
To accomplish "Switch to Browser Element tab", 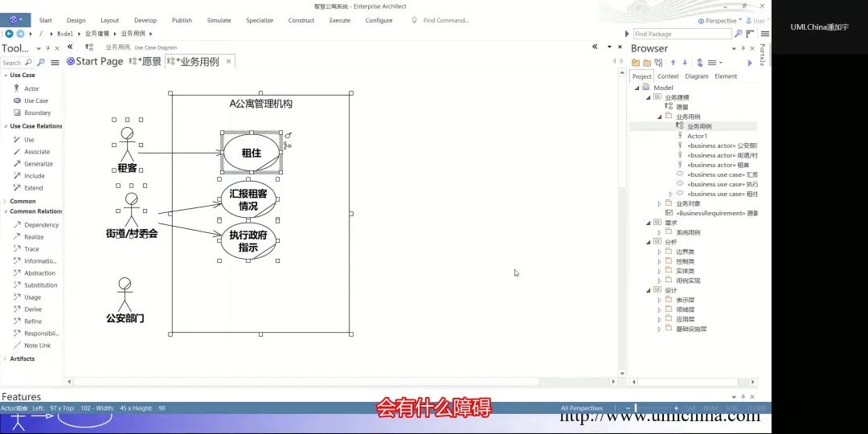I will 726,76.
